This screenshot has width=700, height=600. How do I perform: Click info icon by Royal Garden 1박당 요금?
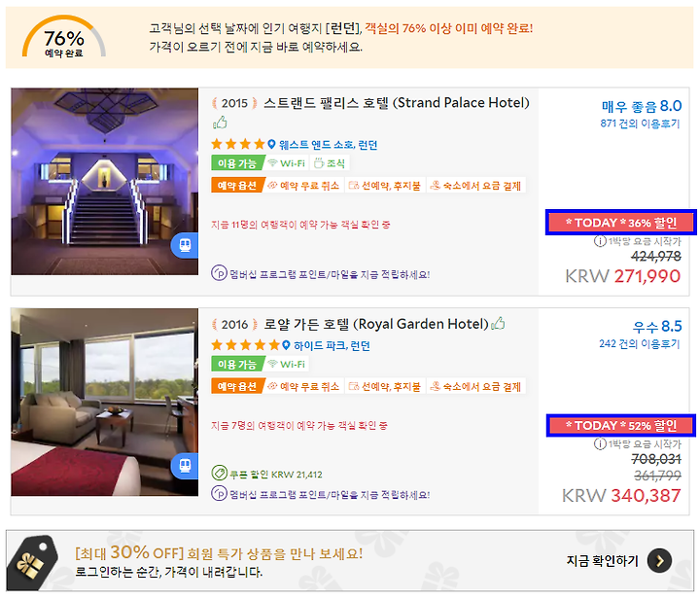[600, 443]
